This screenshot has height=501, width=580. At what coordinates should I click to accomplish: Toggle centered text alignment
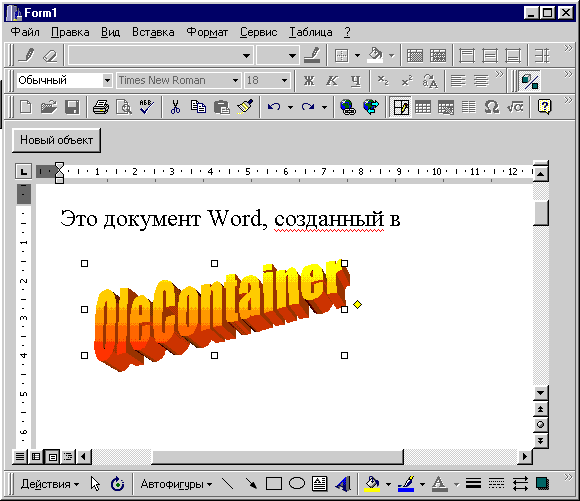(481, 81)
